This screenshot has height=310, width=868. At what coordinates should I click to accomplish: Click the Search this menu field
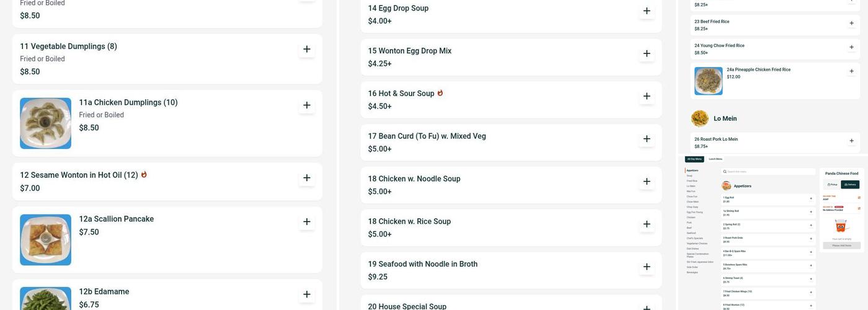pyautogui.click(x=769, y=172)
